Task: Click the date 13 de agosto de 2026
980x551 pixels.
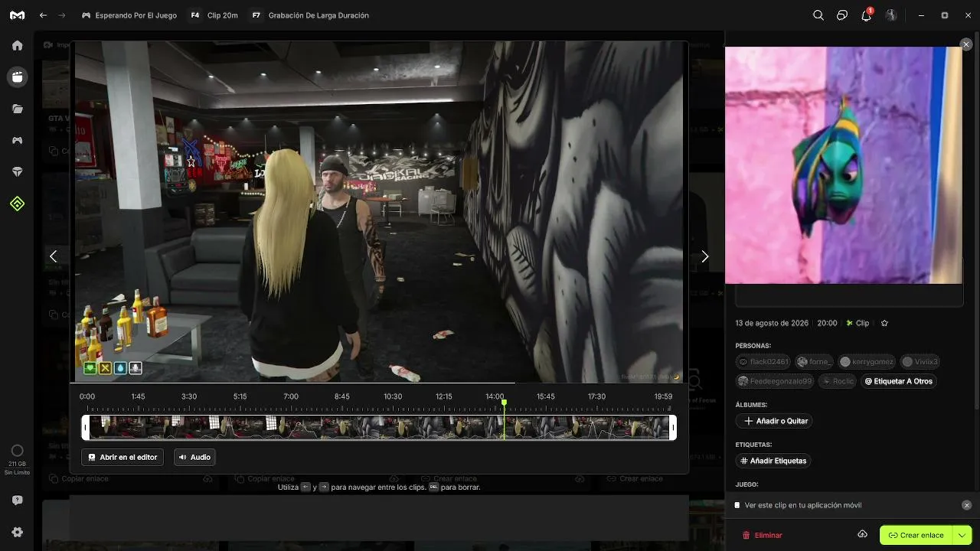Action: tap(772, 323)
